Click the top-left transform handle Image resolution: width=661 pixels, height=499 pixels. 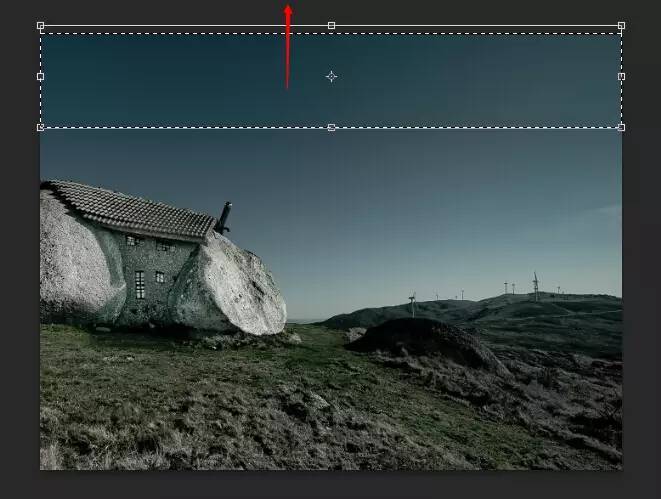(40, 25)
